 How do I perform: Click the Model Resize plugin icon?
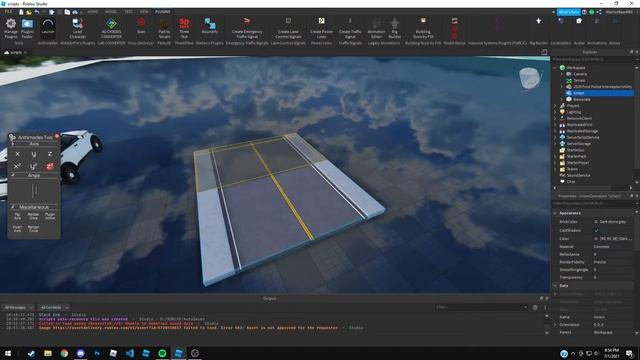(454, 28)
